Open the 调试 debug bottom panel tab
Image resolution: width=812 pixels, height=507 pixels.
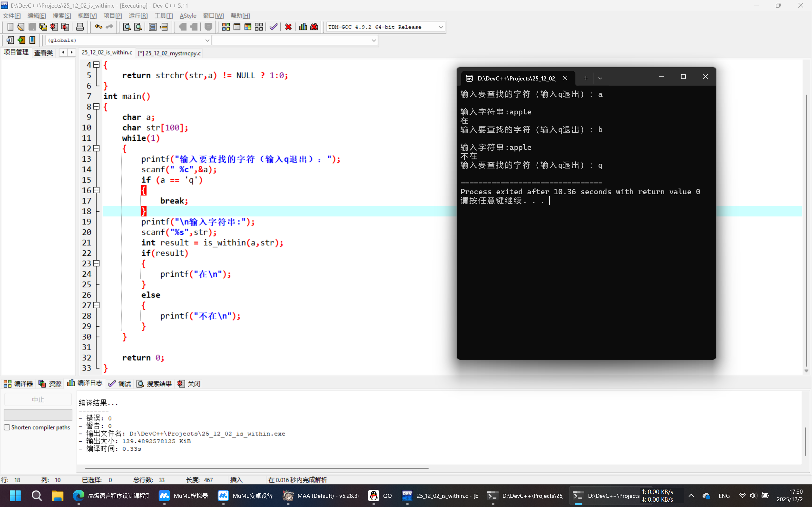click(x=120, y=384)
